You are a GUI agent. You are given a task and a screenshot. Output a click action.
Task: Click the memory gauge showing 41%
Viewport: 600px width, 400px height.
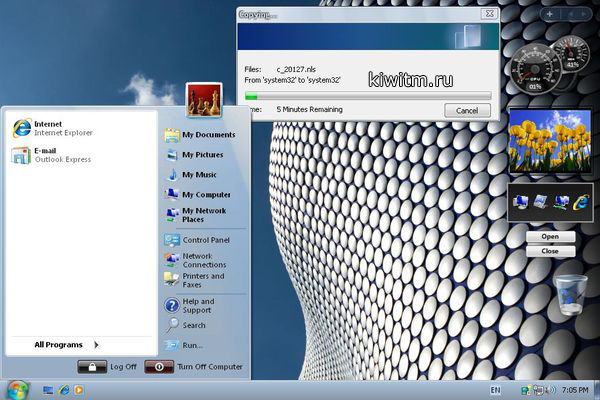tap(571, 53)
